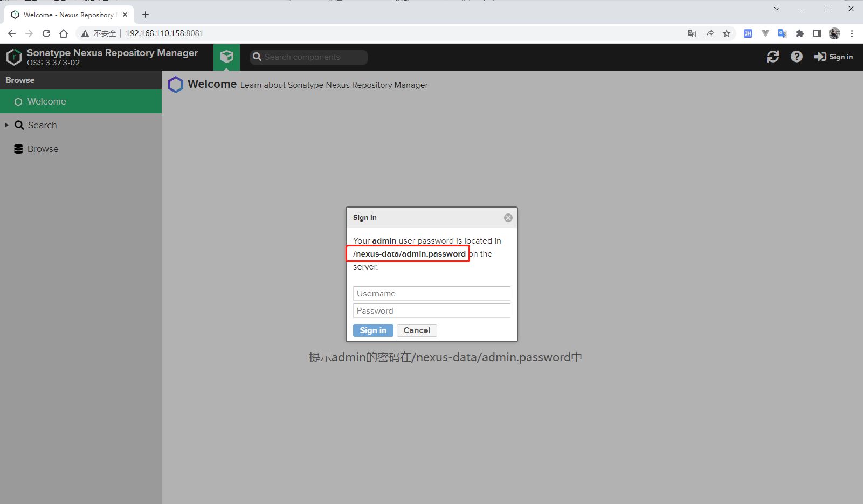Click the Welcome page heading
863x504 pixels.
[212, 84]
